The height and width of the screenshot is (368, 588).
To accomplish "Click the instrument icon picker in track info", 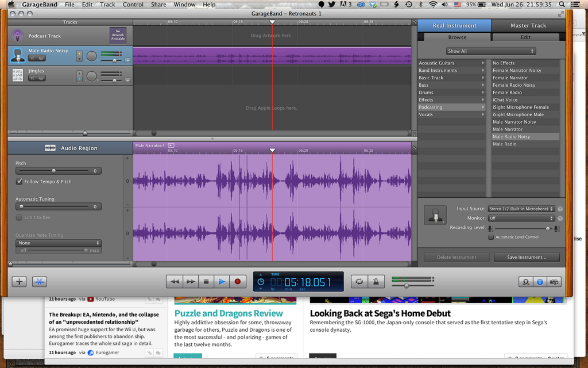I will (x=435, y=215).
